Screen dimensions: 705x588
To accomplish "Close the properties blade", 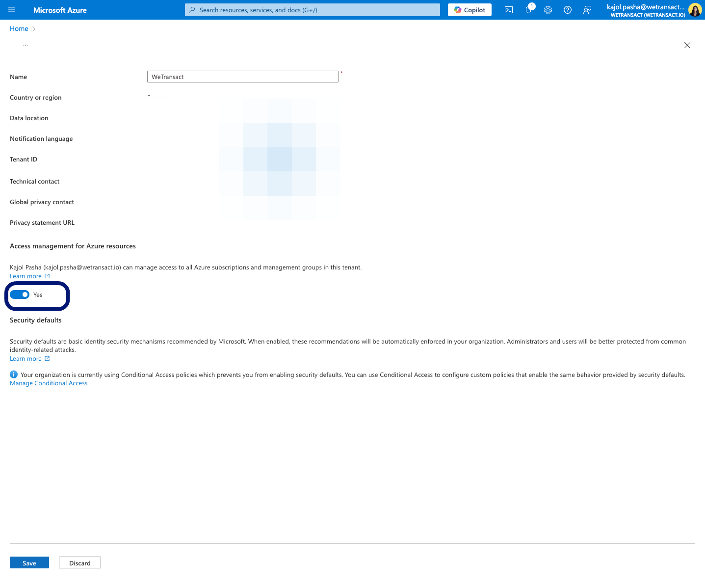I will [x=687, y=45].
